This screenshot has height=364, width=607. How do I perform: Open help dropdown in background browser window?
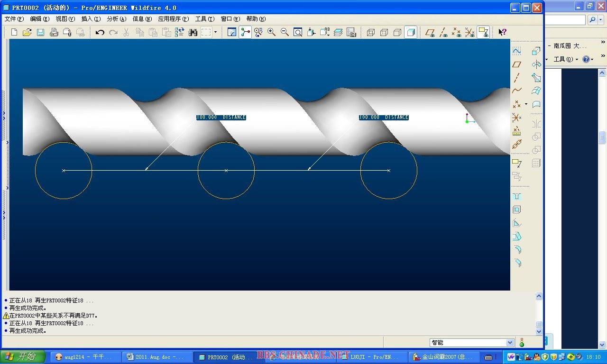(x=588, y=59)
